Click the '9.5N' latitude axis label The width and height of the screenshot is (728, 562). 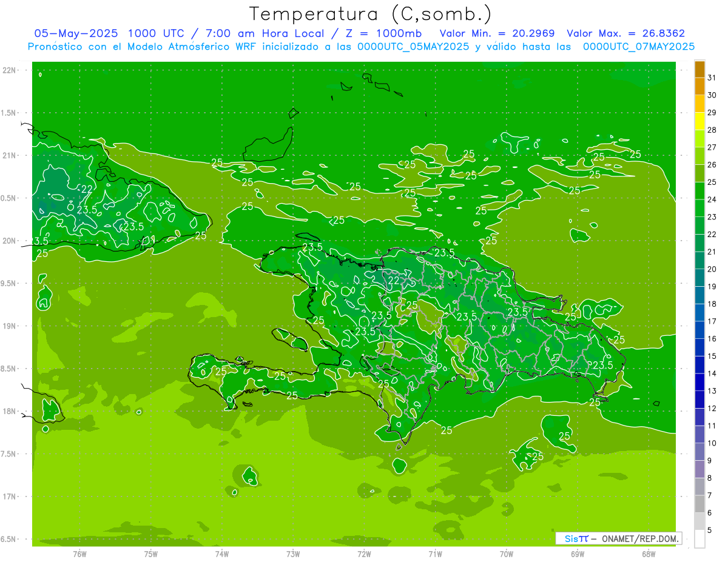coord(9,283)
